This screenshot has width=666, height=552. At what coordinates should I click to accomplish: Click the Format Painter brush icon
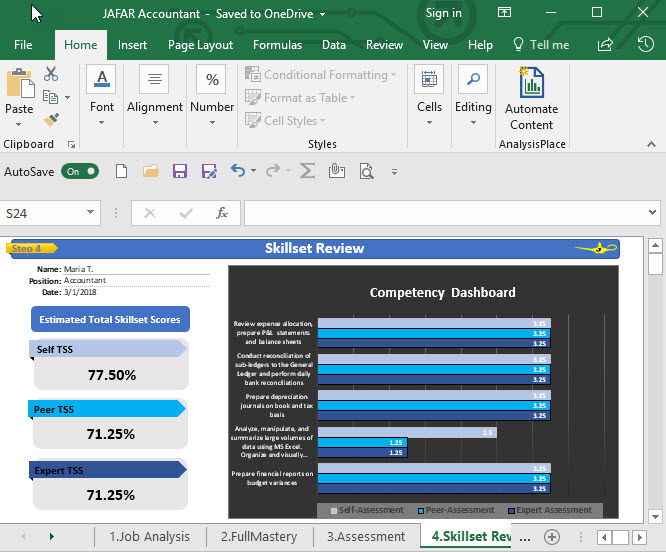(51, 119)
